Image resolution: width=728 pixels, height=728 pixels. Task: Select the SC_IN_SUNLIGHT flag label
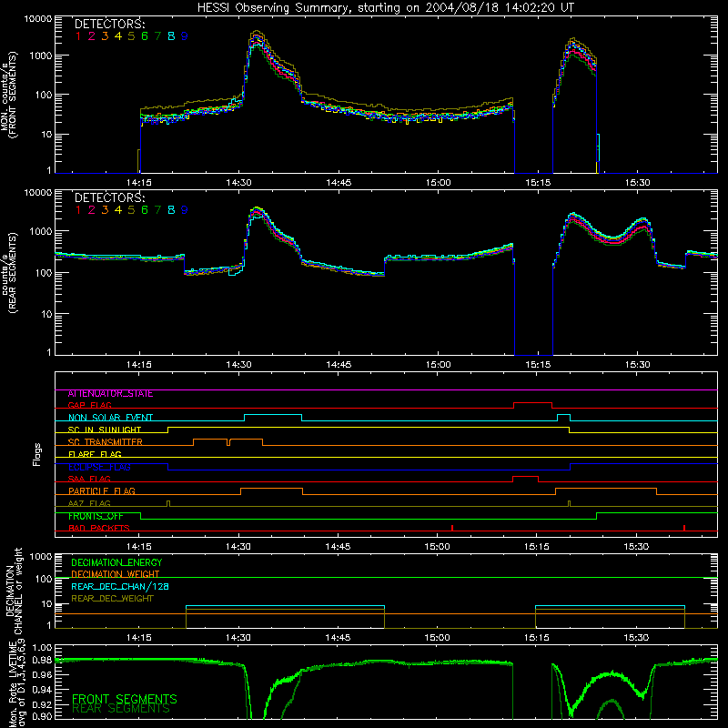point(105,430)
